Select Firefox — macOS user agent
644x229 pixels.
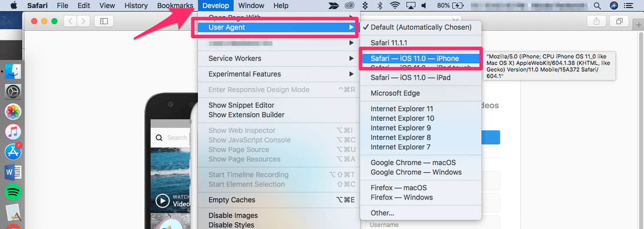(421, 188)
